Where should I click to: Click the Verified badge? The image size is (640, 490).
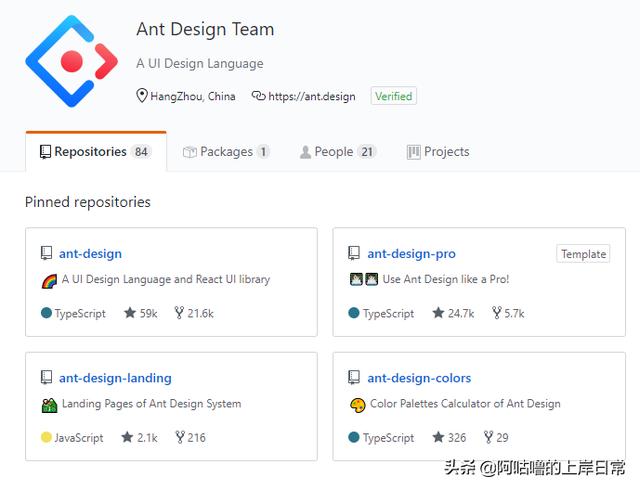click(x=393, y=96)
